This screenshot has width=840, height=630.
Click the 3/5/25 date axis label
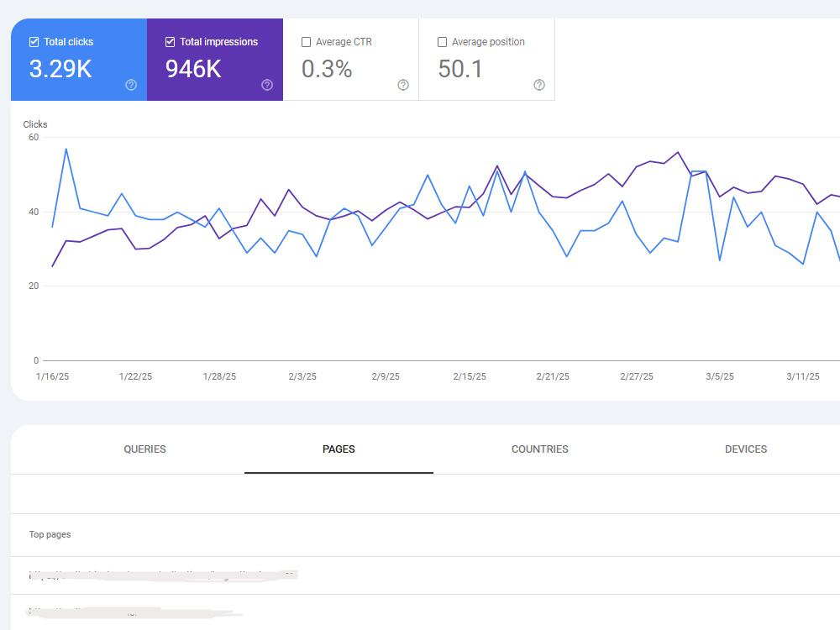(720, 376)
